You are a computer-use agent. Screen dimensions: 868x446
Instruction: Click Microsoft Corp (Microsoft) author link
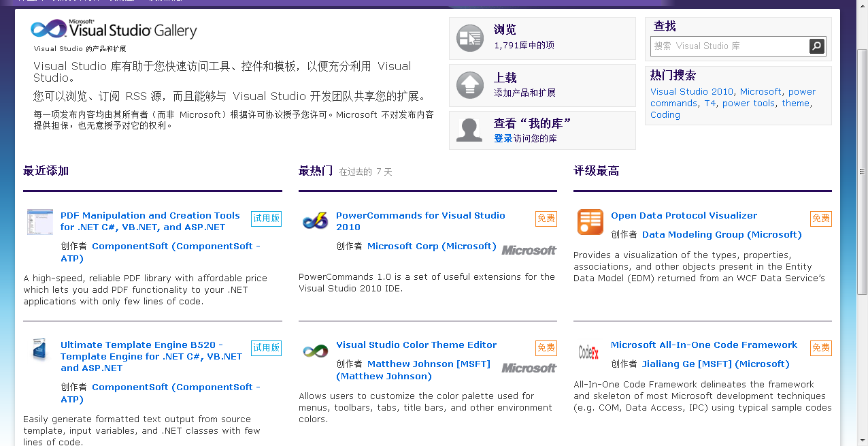point(432,246)
